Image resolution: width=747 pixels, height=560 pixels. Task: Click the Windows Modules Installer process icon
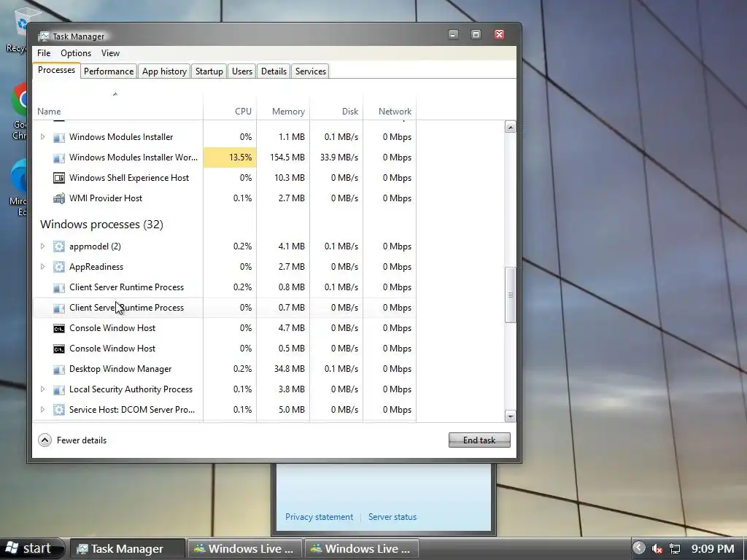[x=58, y=137]
